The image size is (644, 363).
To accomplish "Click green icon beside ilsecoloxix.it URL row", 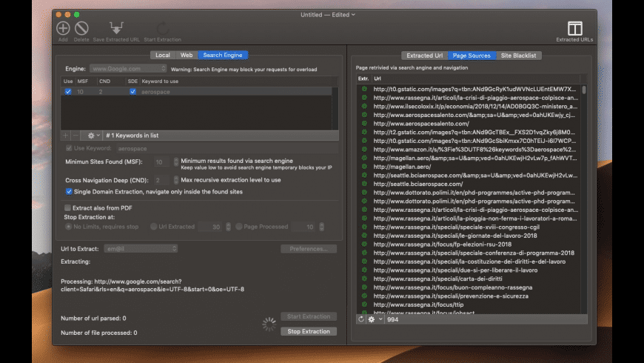I will coord(364,106).
